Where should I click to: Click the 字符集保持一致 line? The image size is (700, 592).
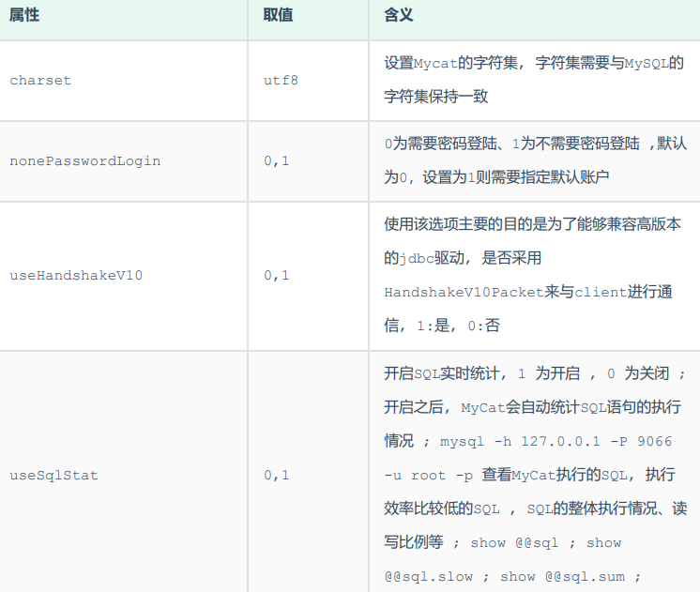coord(436,97)
